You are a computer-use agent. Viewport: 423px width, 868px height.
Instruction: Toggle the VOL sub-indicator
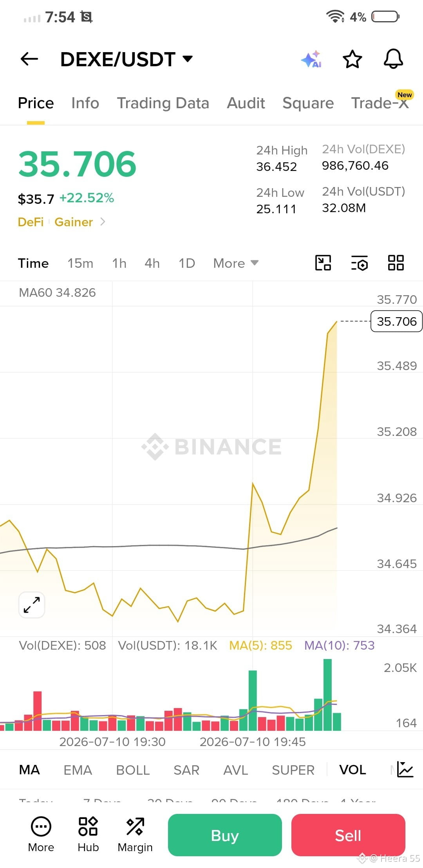pos(352,770)
